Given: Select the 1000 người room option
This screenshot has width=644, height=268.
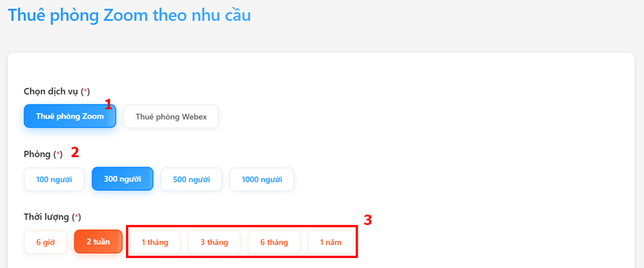Looking at the screenshot, I should coord(262,179).
